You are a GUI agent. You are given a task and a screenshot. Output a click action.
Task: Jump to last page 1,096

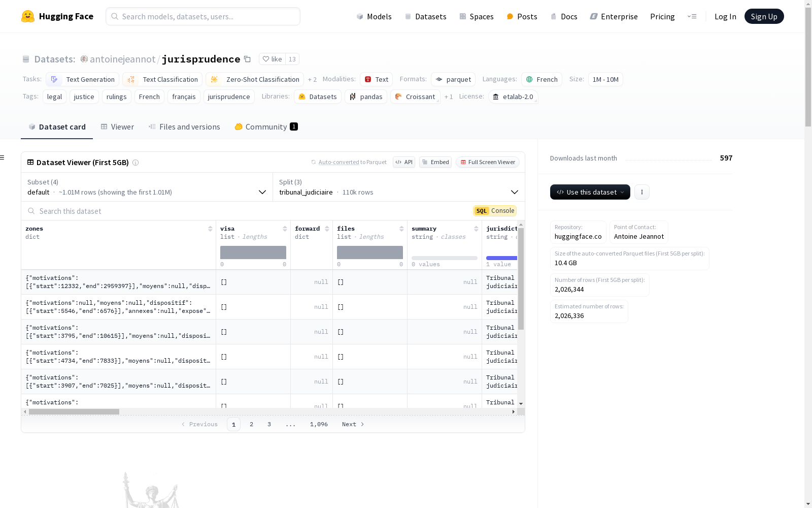(x=319, y=424)
